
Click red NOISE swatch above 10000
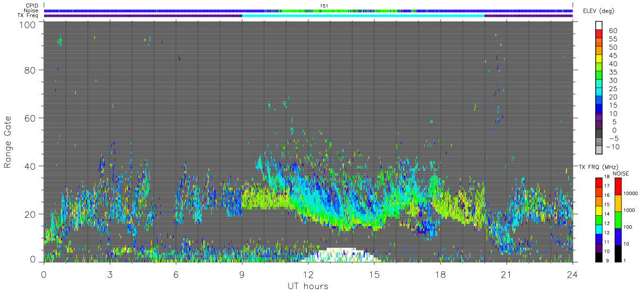click(x=618, y=186)
